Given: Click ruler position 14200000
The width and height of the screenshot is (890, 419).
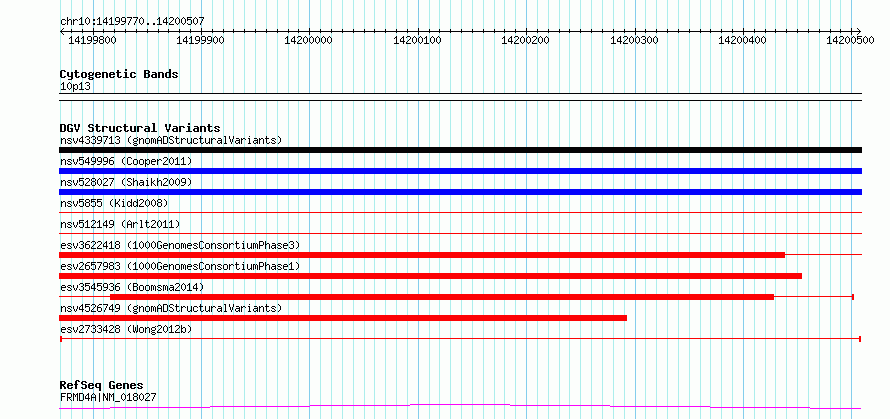Looking at the screenshot, I should tap(309, 40).
